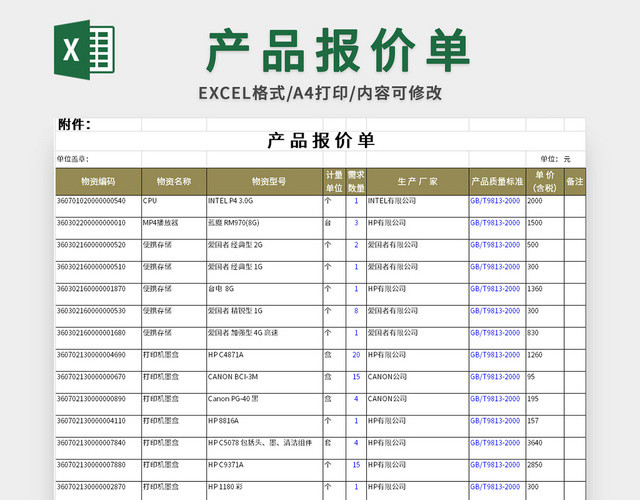Screen dimensions: 640x500
Task: Select the unit price cell 2000
Action: pyautogui.click(x=545, y=206)
